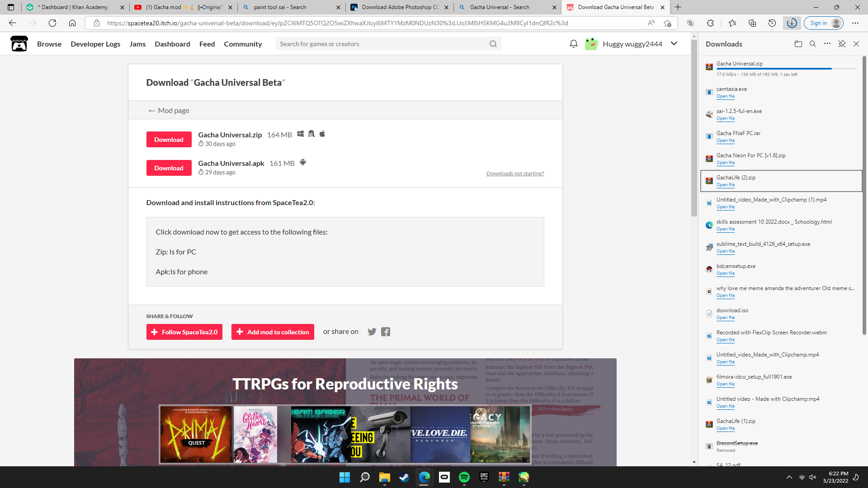The width and height of the screenshot is (868, 488).
Task: Open the itch.io Dashboard panel
Action: click(x=172, y=44)
